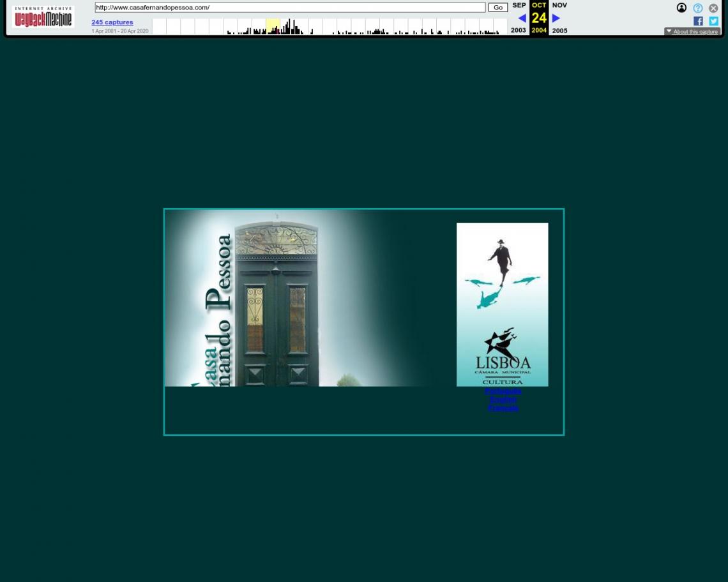Open the Wayback Machine logo home link

click(x=43, y=17)
